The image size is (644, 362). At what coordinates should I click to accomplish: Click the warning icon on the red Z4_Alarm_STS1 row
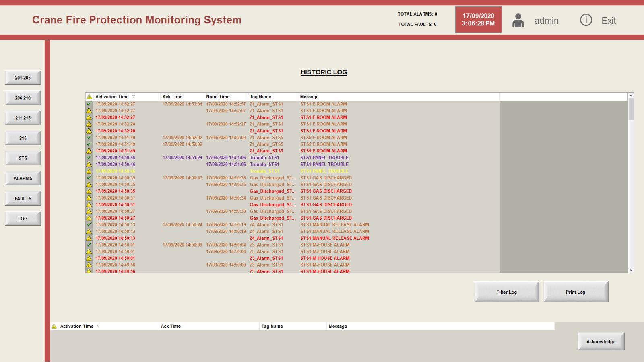tap(89, 238)
